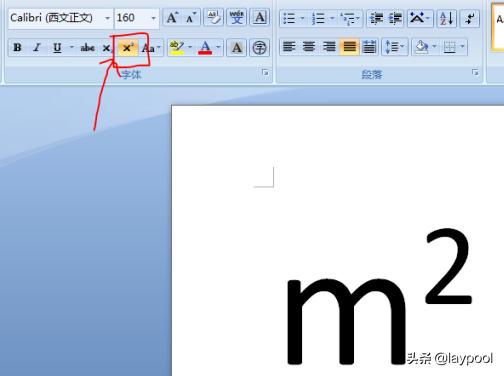Click the Clear Formatting icon

click(x=213, y=17)
